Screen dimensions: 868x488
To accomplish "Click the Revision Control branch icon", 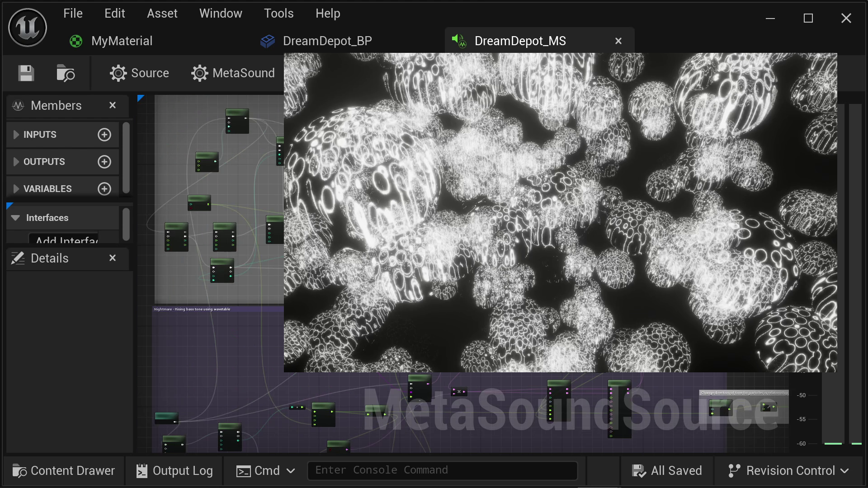I will coord(734,471).
